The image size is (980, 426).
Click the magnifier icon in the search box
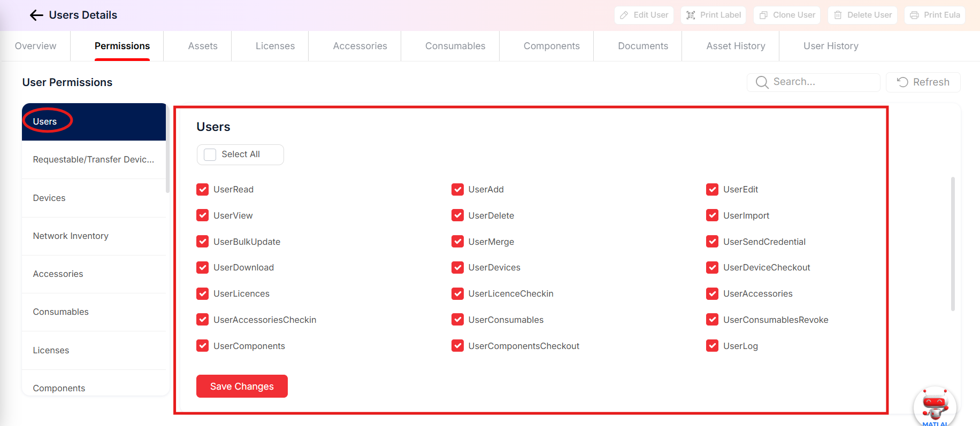(762, 82)
